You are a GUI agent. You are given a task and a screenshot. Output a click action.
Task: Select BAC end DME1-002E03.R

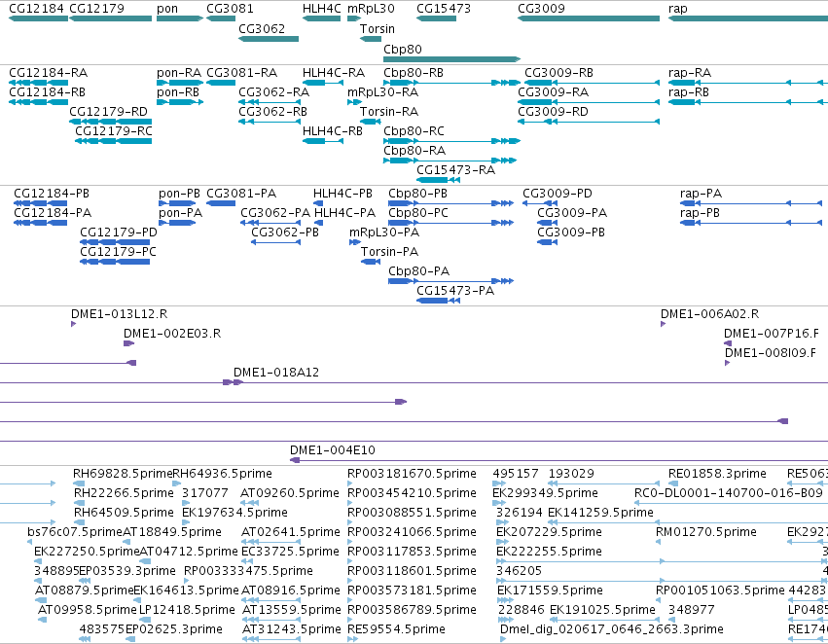point(128,343)
